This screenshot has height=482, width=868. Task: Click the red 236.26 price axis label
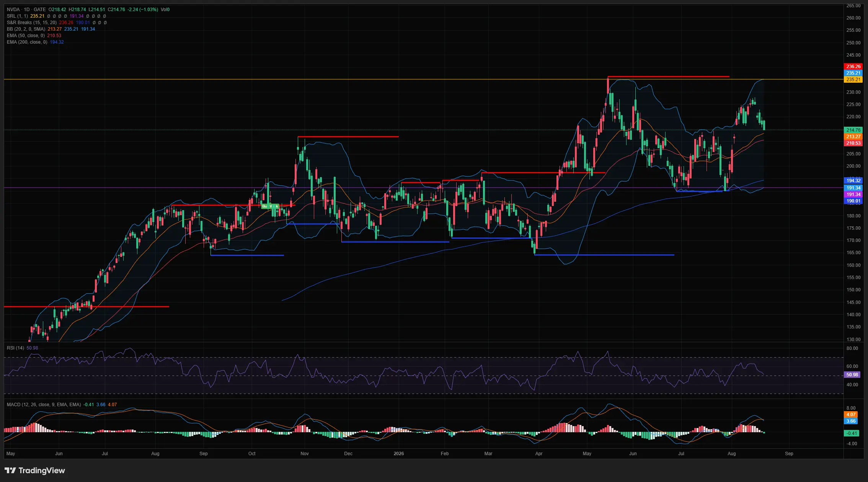point(853,67)
